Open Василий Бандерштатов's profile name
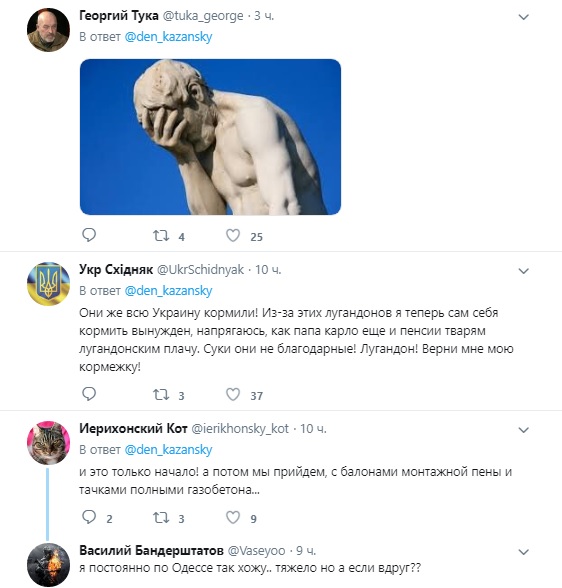This screenshot has width=562, height=588. coord(151,550)
